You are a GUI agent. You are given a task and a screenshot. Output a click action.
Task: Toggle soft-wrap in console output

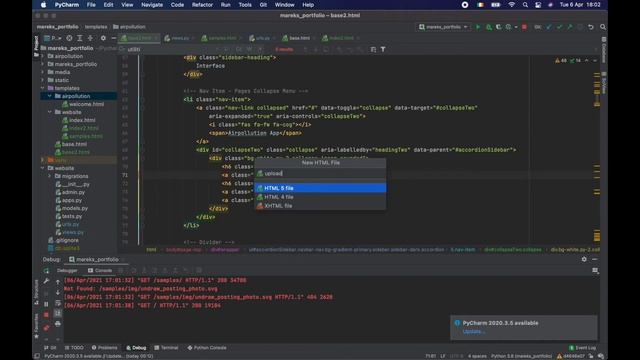coord(58,303)
